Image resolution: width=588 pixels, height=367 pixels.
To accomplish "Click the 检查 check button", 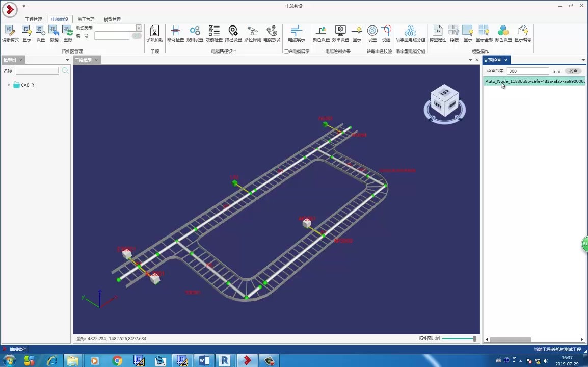I will click(x=573, y=71).
